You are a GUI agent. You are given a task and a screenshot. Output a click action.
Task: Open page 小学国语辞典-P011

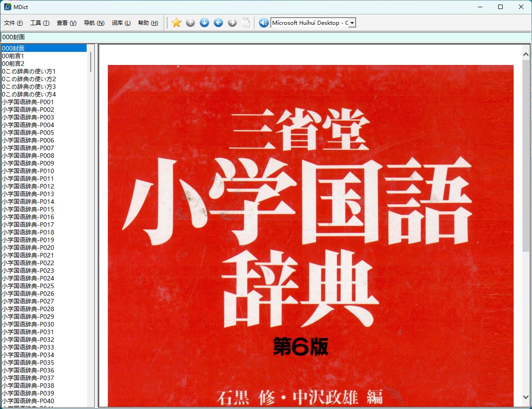click(x=44, y=179)
